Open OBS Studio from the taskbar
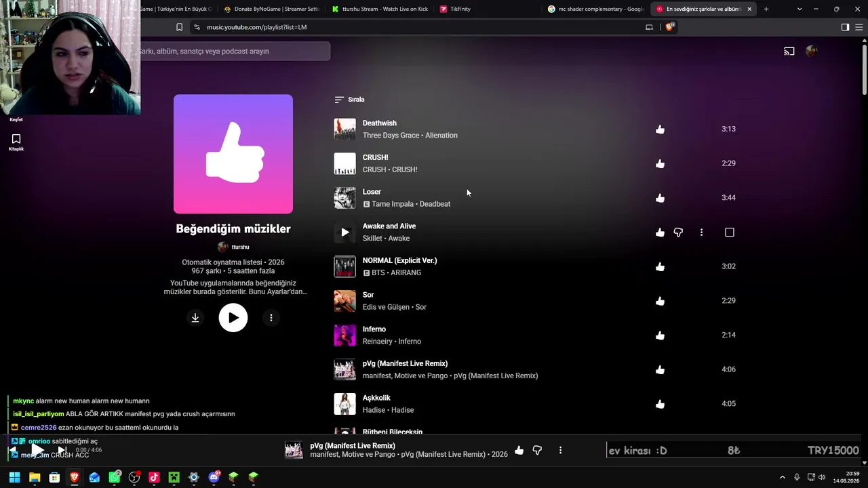Screen dimensions: 868x488 click(134, 477)
